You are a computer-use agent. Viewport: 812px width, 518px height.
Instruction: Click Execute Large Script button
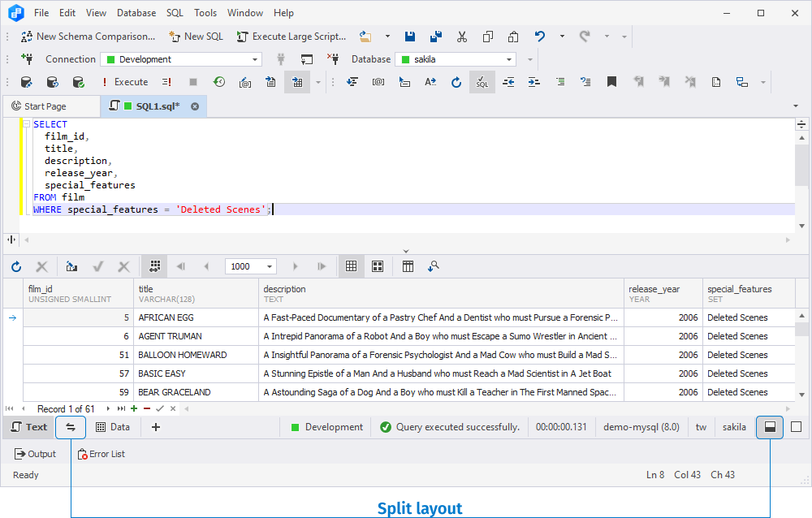(291, 37)
